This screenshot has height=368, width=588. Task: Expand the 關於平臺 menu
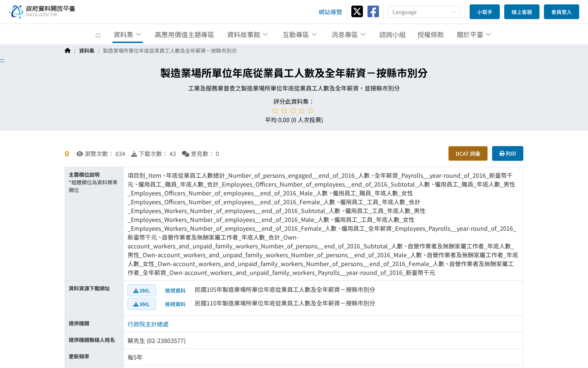coord(474,35)
